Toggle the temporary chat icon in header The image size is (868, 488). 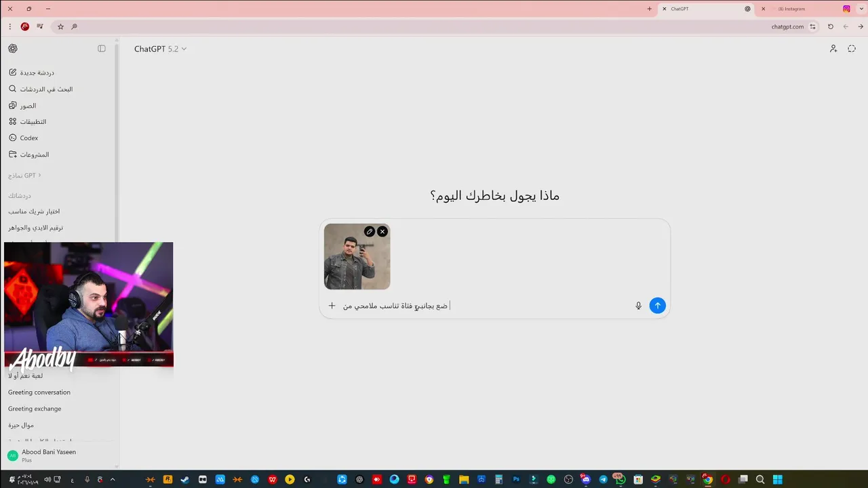pos(852,49)
